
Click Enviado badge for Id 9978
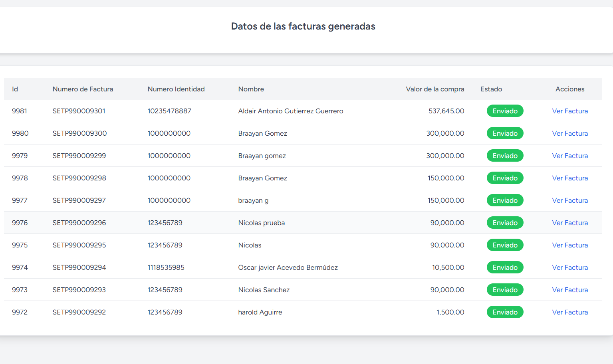click(x=505, y=178)
